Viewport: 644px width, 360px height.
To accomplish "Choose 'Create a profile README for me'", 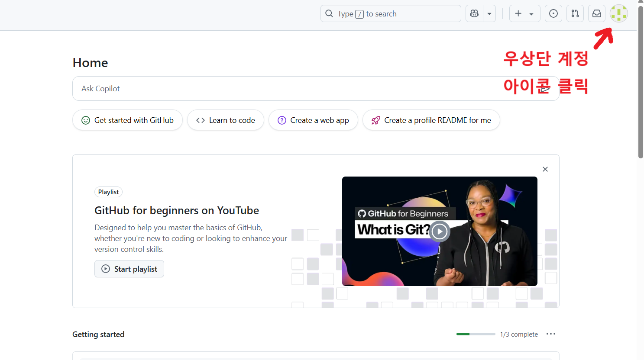I will coord(431,120).
